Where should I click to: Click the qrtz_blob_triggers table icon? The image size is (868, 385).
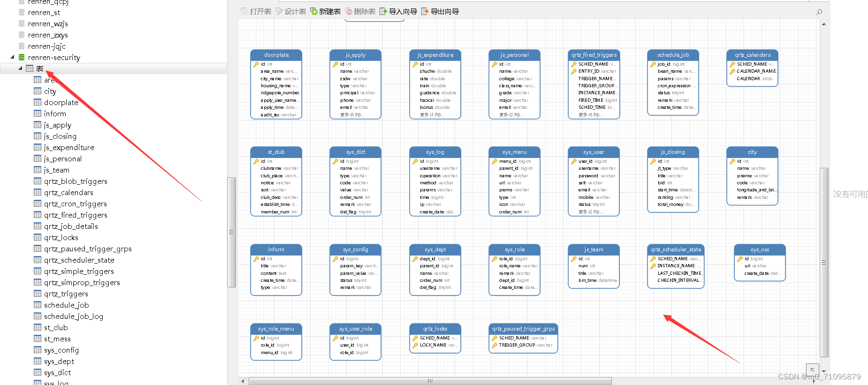[x=38, y=181]
